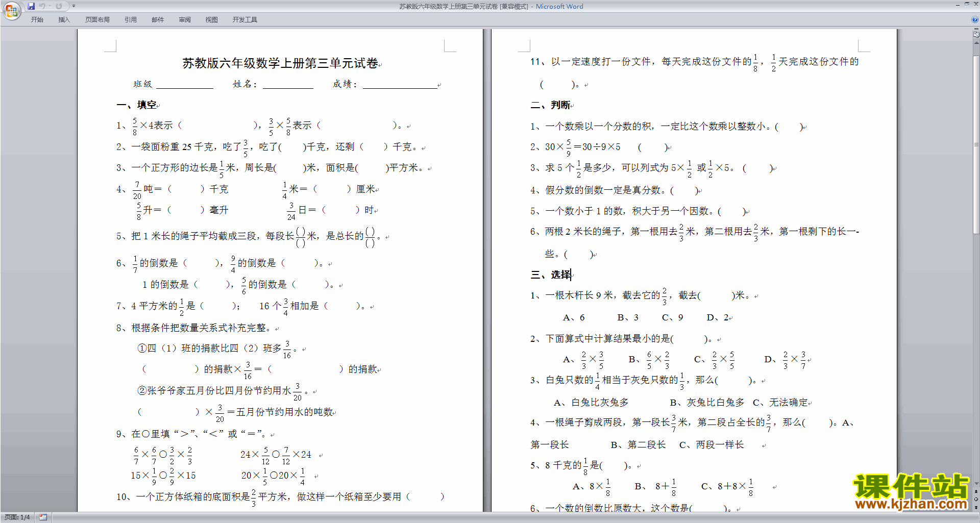Redo the last action
Screen dimensions: 980x523
click(59, 6)
